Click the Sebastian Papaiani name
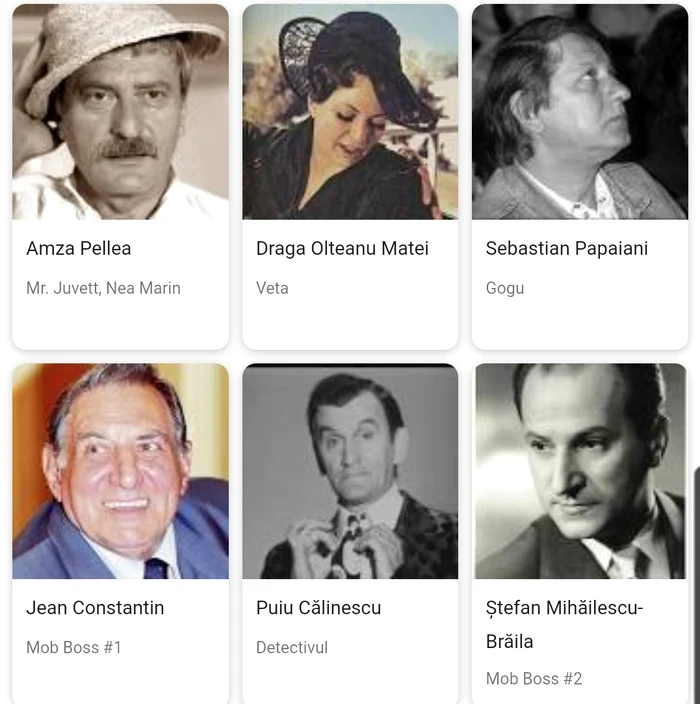700x704 pixels. coord(567,249)
